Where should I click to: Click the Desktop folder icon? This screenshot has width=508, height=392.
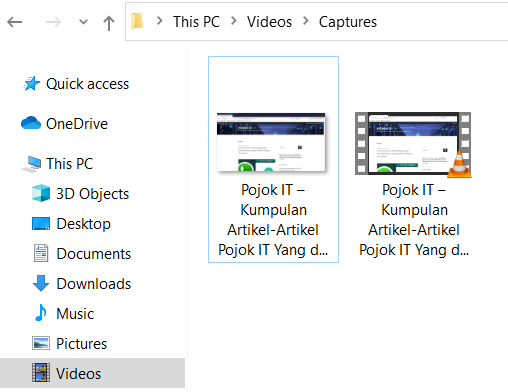tap(41, 223)
